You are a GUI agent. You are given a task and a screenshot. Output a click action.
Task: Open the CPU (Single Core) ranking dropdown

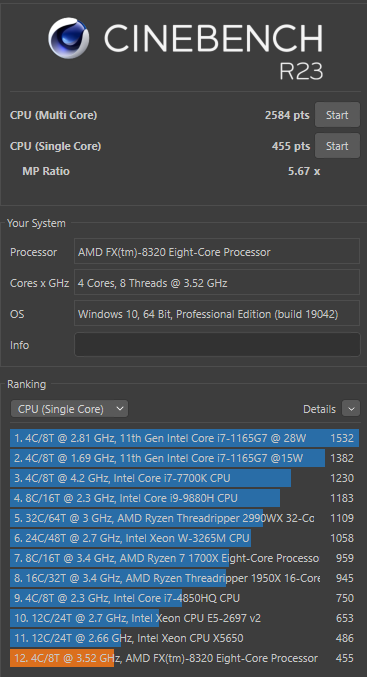coord(69,409)
